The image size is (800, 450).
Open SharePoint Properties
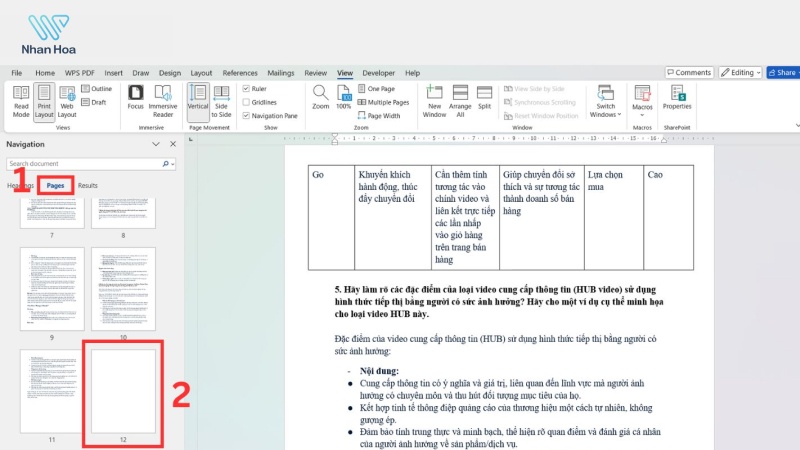(x=677, y=97)
